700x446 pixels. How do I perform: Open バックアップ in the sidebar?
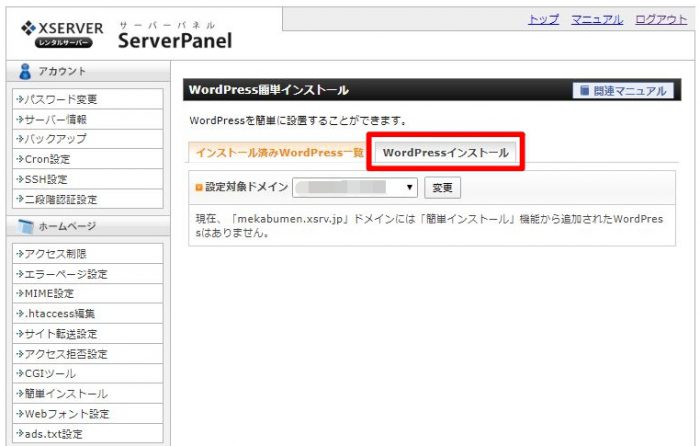coord(88,139)
